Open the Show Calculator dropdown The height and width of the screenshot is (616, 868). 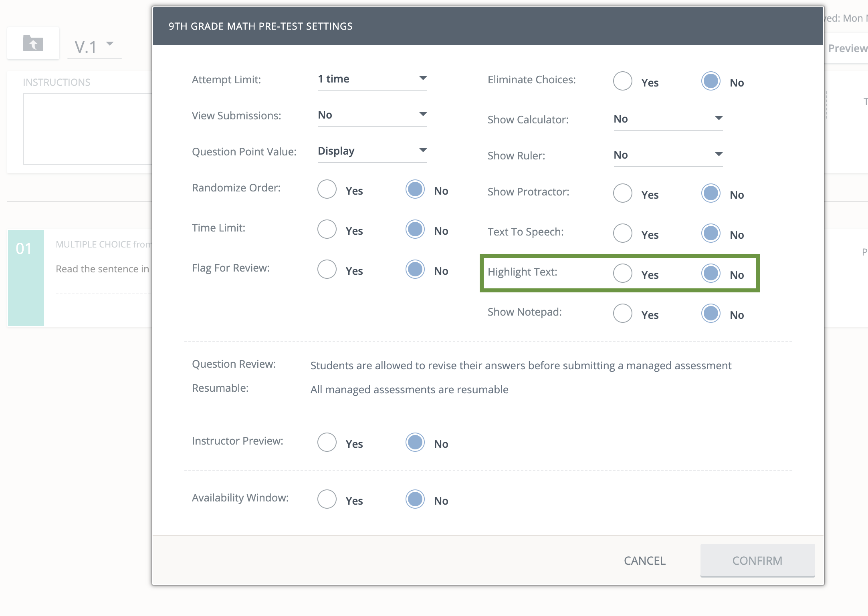pyautogui.click(x=719, y=118)
